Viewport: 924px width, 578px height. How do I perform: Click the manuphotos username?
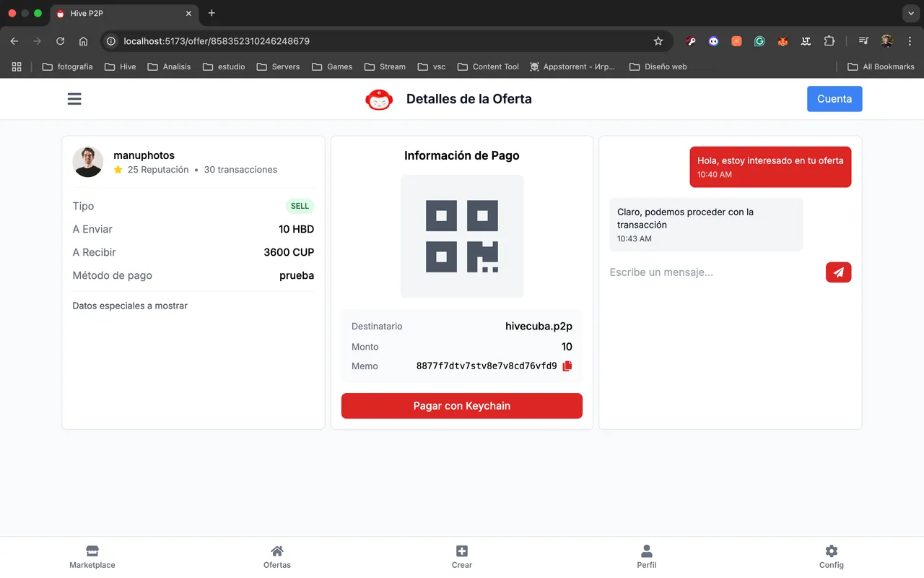click(144, 155)
